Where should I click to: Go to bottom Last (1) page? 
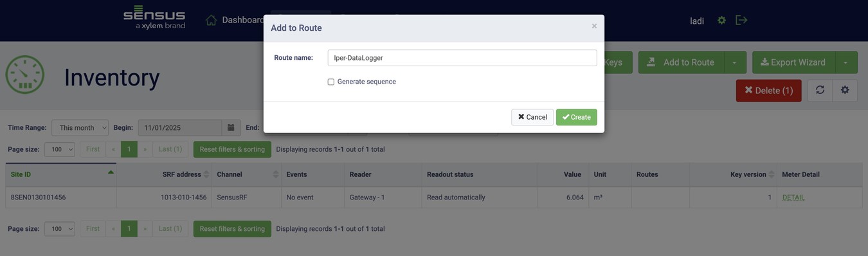point(170,229)
